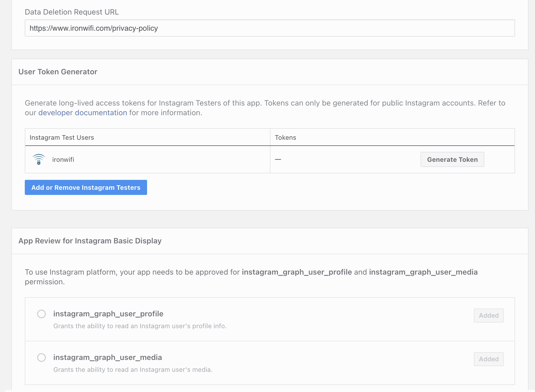
Task: Select the instagram_graph_user_media radio button
Action: click(x=41, y=358)
